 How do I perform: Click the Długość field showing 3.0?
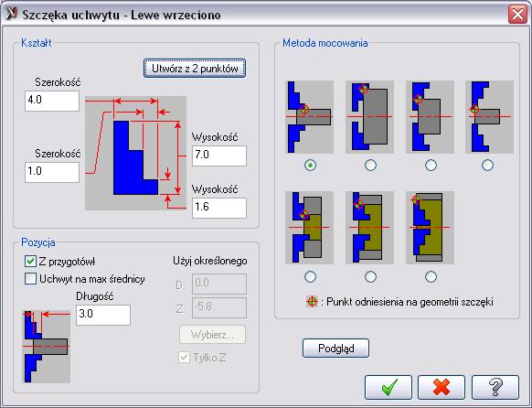(x=103, y=315)
